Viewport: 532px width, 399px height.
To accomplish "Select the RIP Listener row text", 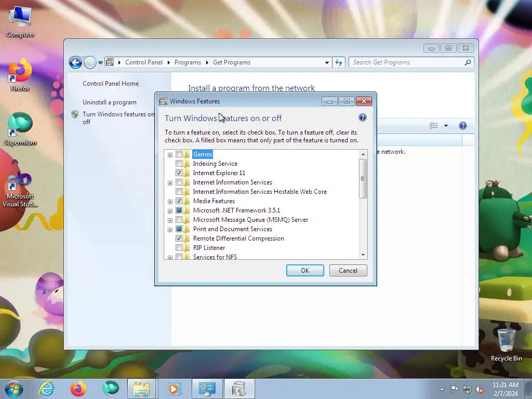I will [x=209, y=248].
